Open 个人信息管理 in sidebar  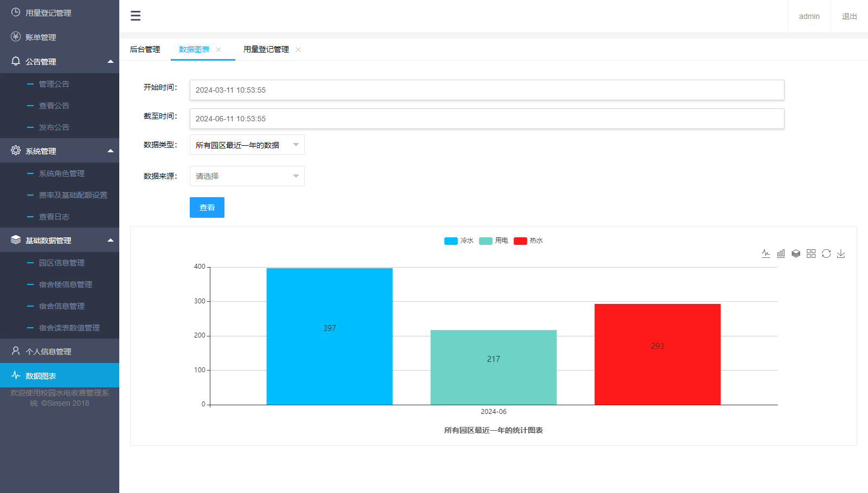(x=60, y=351)
